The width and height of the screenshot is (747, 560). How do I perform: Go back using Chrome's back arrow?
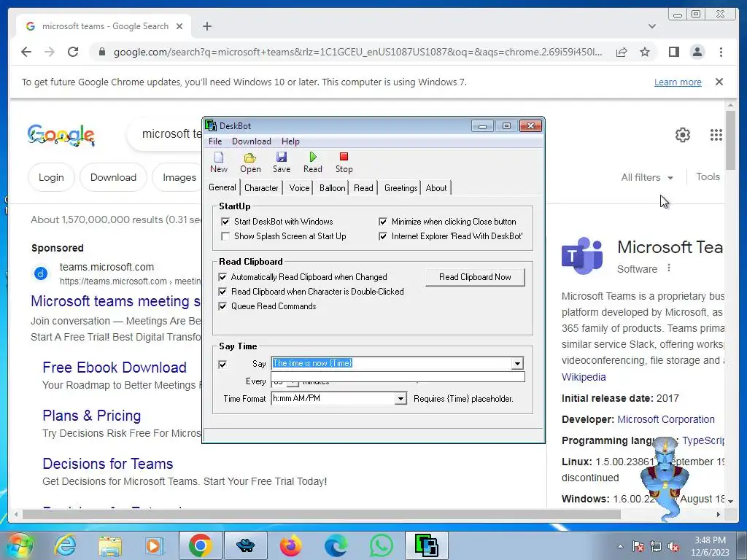(x=26, y=52)
